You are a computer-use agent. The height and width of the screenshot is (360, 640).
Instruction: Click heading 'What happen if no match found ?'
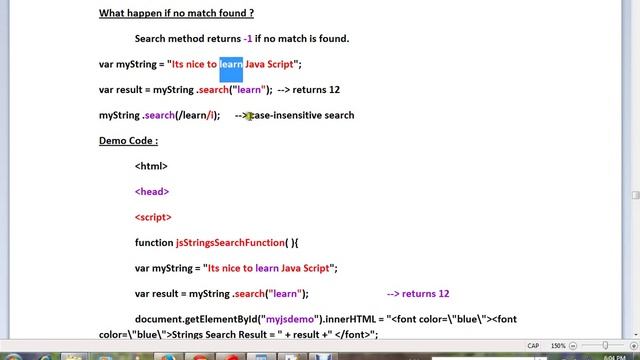coord(176,13)
